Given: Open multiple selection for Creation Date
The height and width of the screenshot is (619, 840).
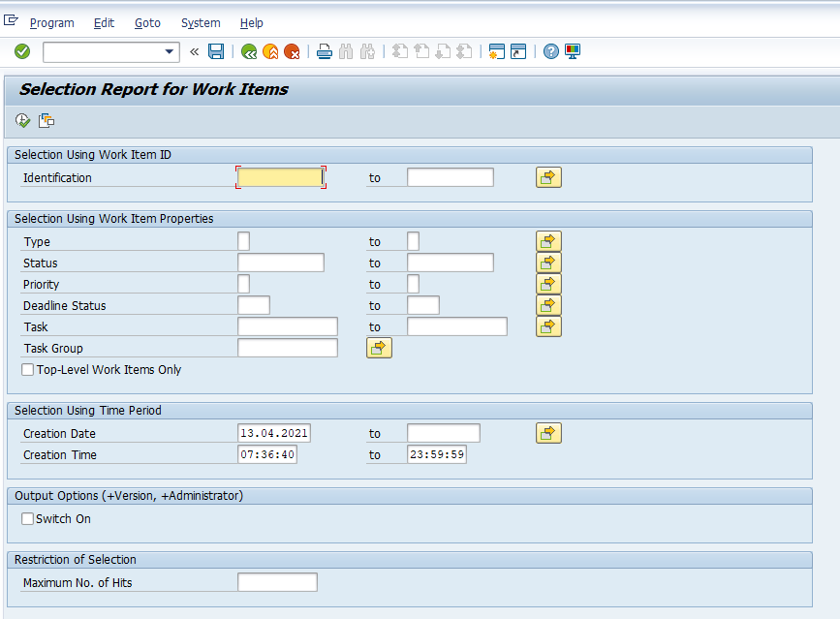Looking at the screenshot, I should [548, 433].
